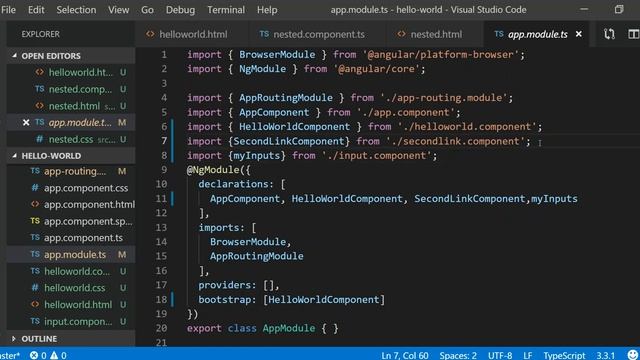
Task: Click HTML icon of helloworld.html tab
Action: tap(150, 34)
